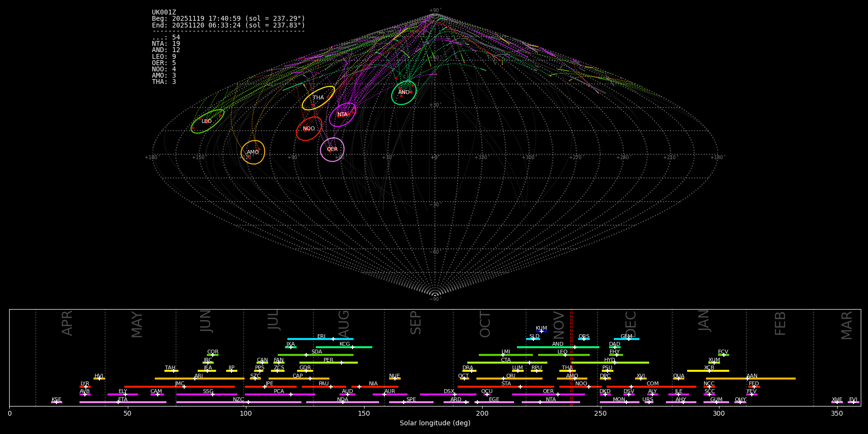Select the pink OER radiant circle
Viewport: 868px width, 434px height.
point(332,149)
